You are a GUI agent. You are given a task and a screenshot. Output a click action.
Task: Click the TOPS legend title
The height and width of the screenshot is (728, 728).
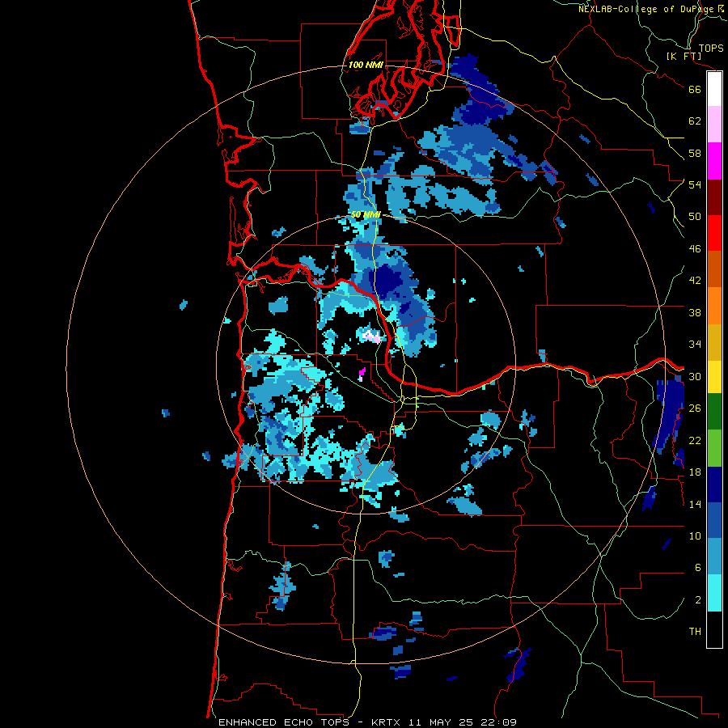pyautogui.click(x=711, y=48)
